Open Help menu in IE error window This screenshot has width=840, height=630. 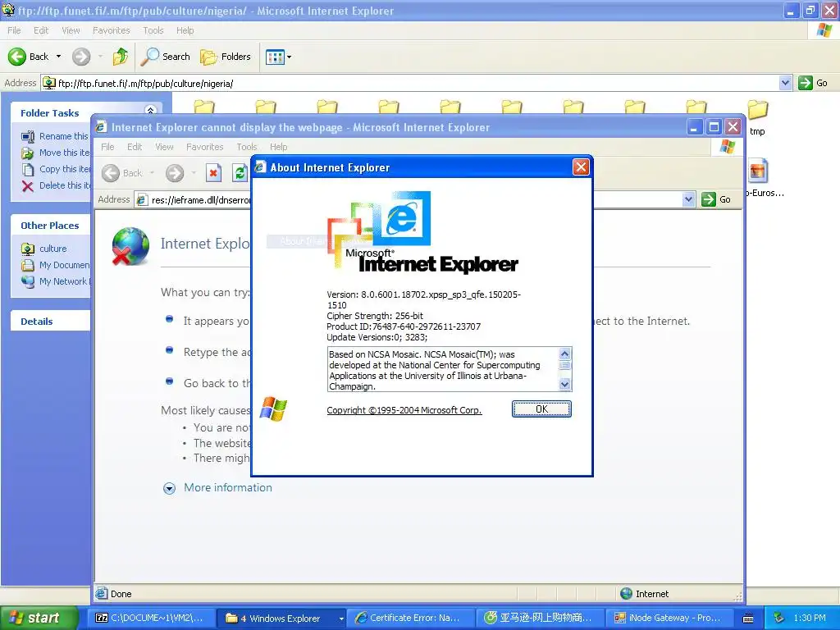(x=279, y=147)
